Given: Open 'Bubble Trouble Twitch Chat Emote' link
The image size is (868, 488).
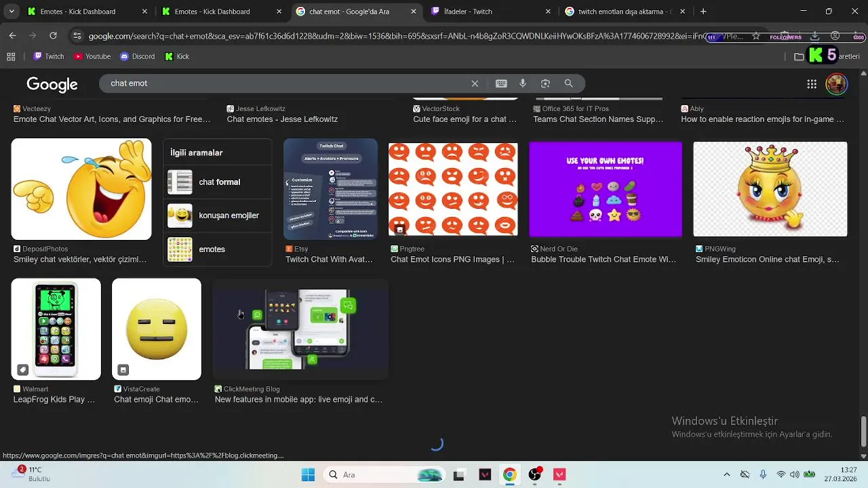Looking at the screenshot, I should pos(604,260).
